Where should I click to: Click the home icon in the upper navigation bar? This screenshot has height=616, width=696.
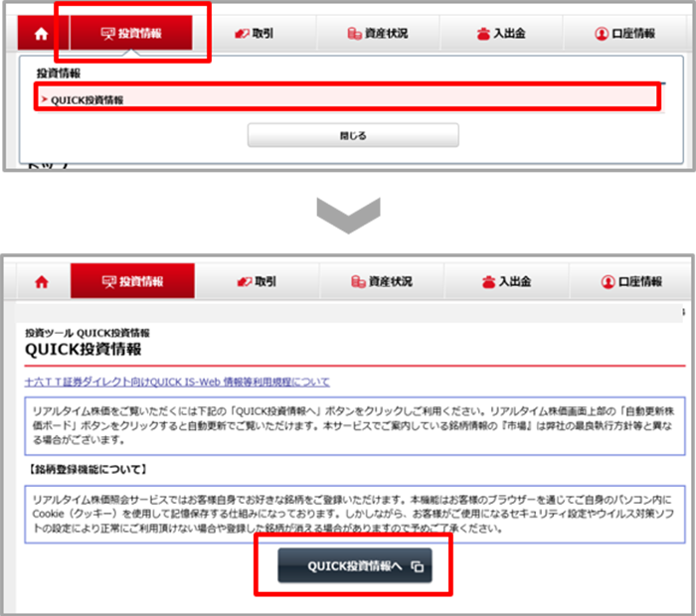click(42, 33)
